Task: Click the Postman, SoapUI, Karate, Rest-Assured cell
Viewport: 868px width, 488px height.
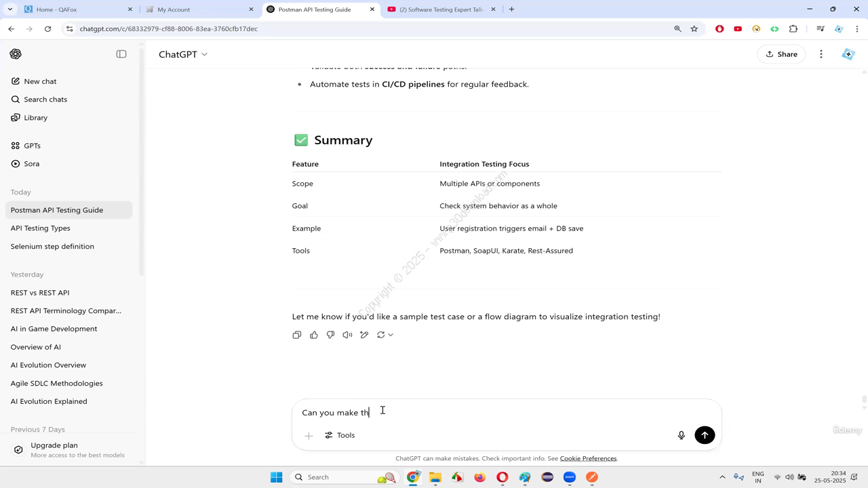Action: click(x=506, y=251)
